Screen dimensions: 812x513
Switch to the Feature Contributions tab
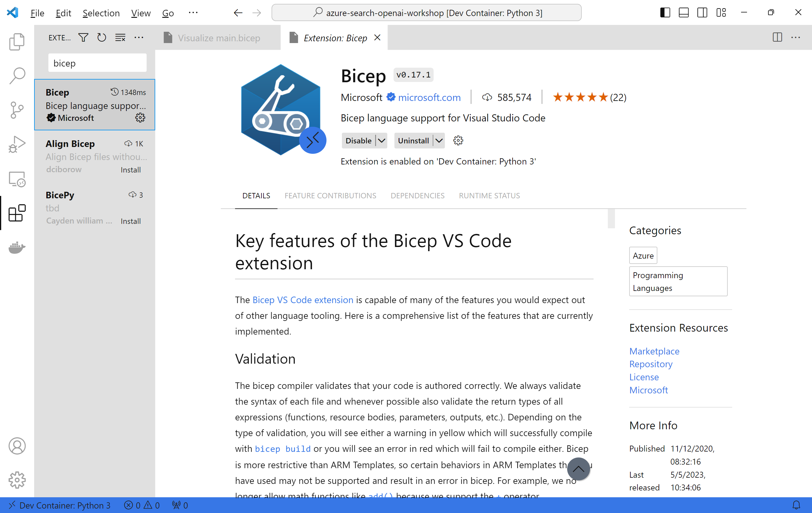[330, 196]
